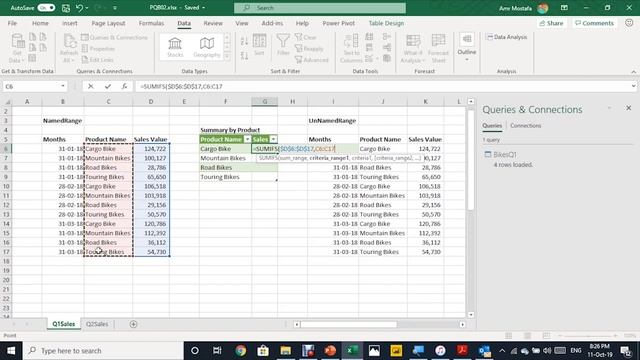Open File Explorer from the taskbar
This screenshot has width=640, height=360.
pyautogui.click(x=285, y=351)
